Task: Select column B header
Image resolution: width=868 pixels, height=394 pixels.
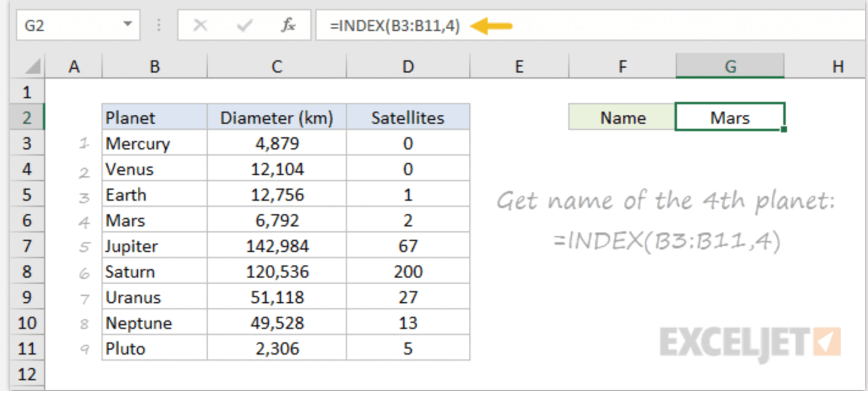Action: point(155,67)
